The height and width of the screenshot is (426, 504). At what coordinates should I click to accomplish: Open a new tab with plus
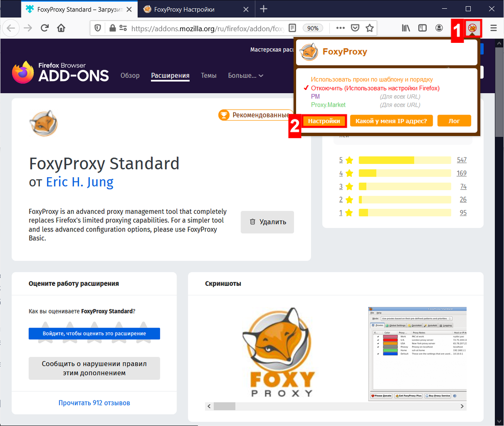[263, 9]
